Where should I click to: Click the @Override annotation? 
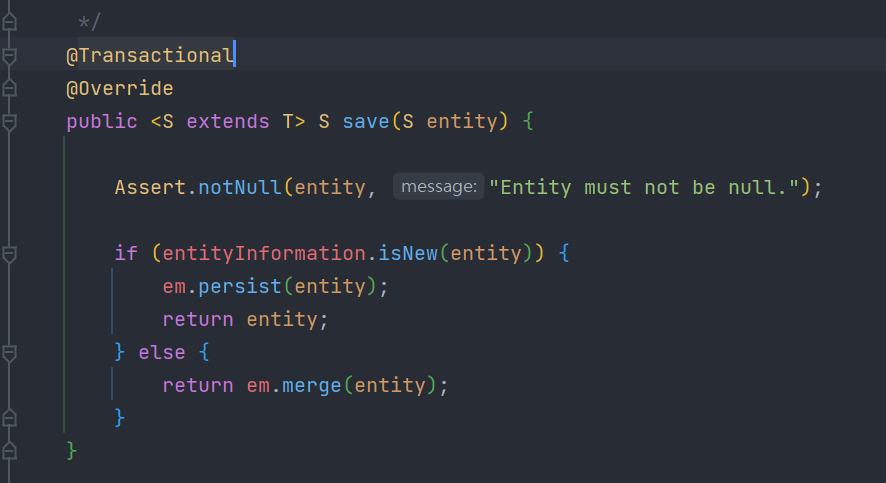click(x=120, y=89)
